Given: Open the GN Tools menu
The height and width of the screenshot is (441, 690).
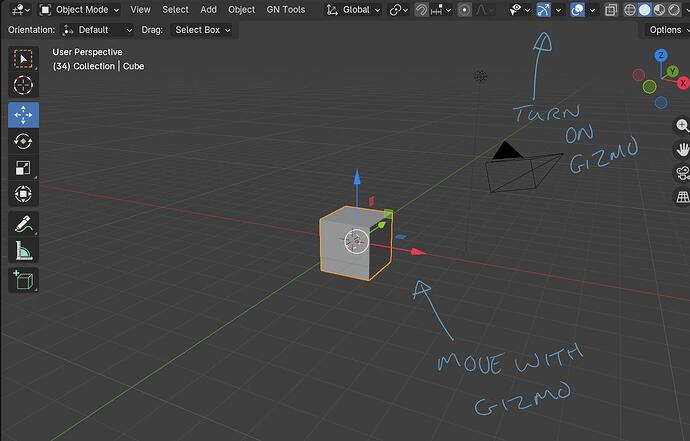Looking at the screenshot, I should [x=286, y=10].
